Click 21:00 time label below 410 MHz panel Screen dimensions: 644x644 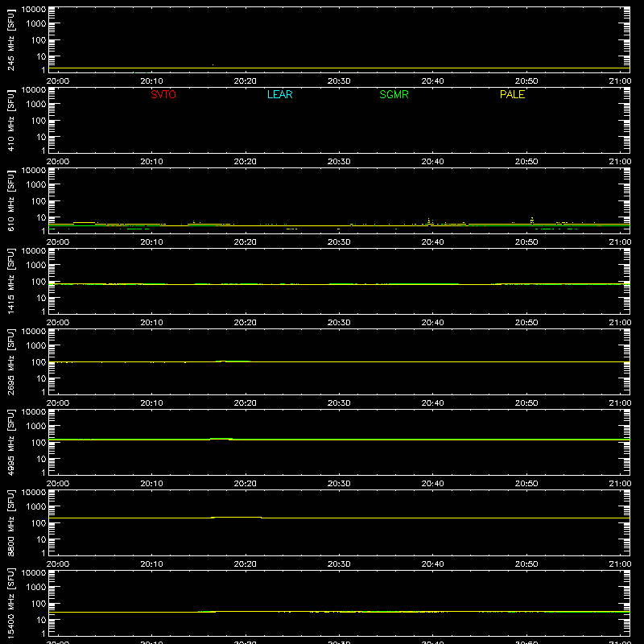pyautogui.click(x=620, y=162)
